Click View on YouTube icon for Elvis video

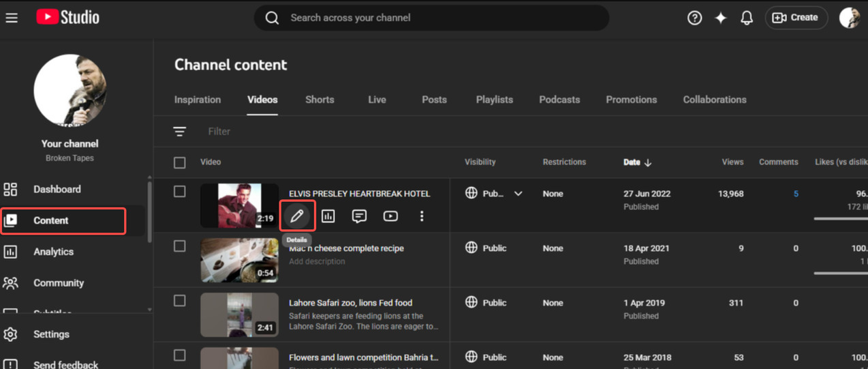(x=390, y=216)
